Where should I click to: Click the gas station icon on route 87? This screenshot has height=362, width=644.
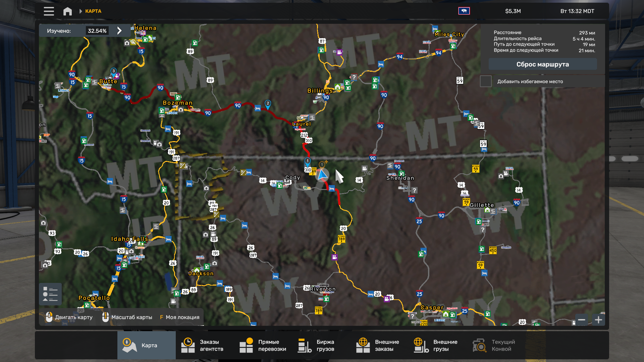pyautogui.click(x=321, y=50)
